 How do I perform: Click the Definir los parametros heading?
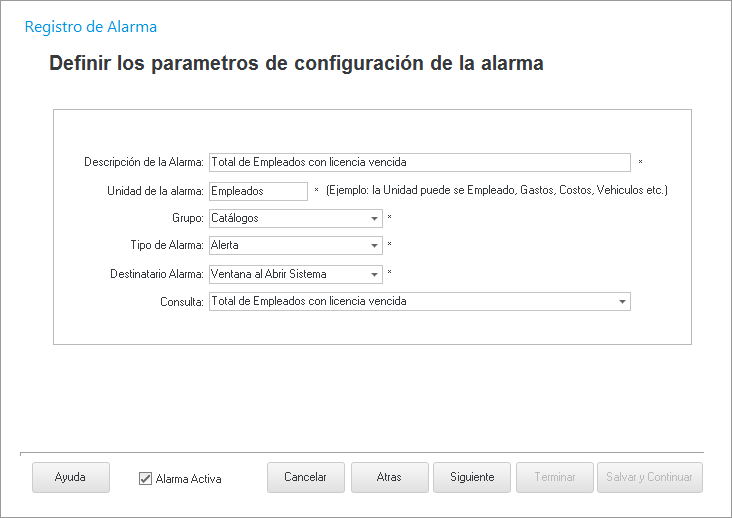(296, 63)
